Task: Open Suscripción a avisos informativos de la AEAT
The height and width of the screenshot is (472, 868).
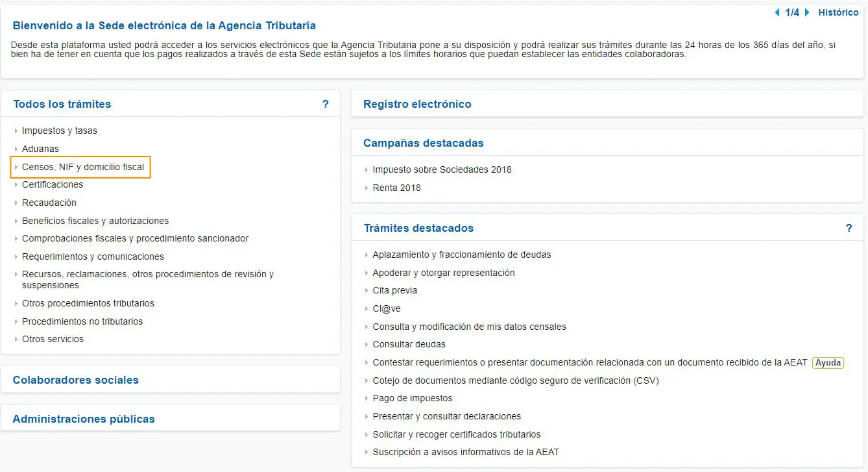Action: [466, 452]
